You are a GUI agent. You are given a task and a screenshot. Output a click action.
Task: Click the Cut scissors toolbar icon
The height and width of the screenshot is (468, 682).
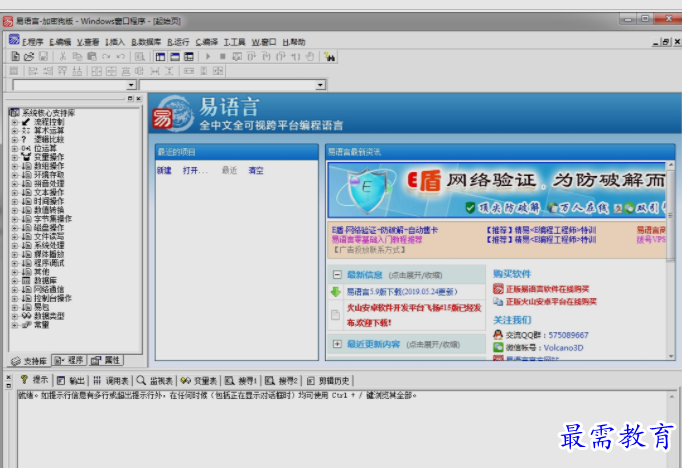[63, 57]
